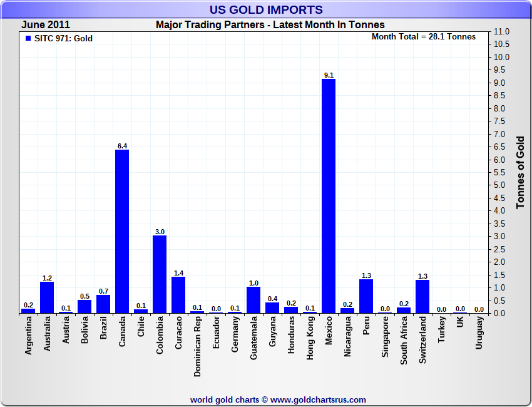Click the blue legend square for SITC 971
The image size is (532, 407).
[28, 38]
